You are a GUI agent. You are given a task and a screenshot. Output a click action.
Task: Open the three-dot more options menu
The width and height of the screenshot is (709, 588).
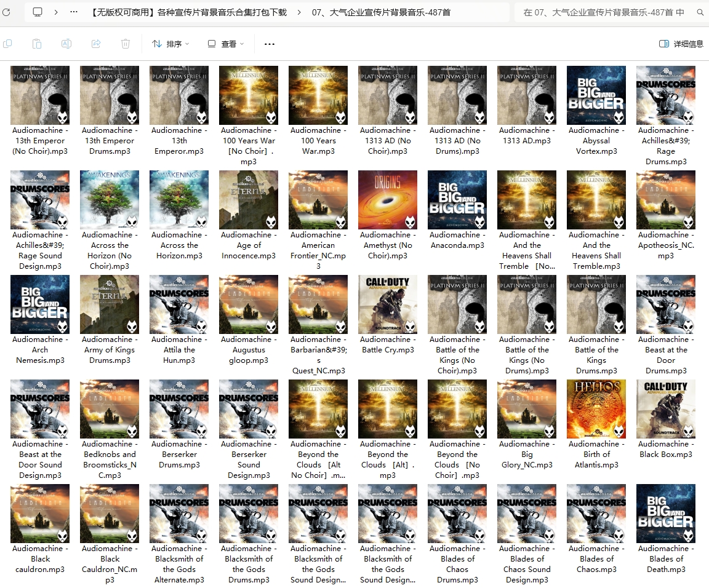269,44
